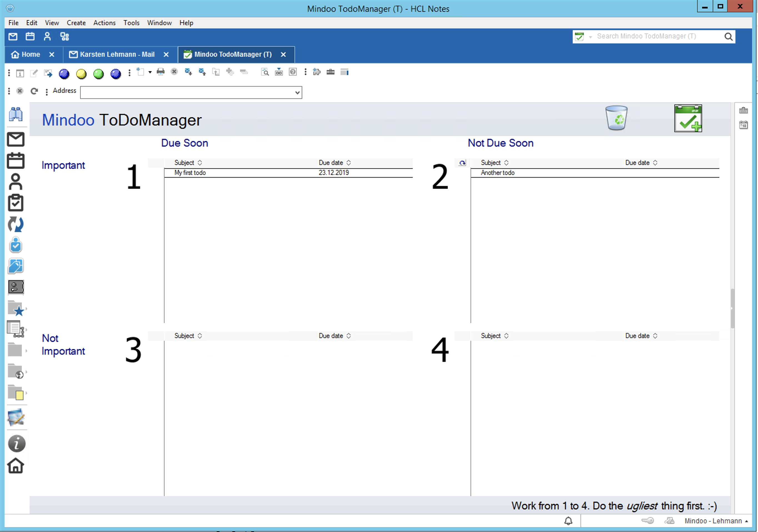Open the Replication sync arrows sidebar icon
Screen dimensions: 758x532
(16, 224)
